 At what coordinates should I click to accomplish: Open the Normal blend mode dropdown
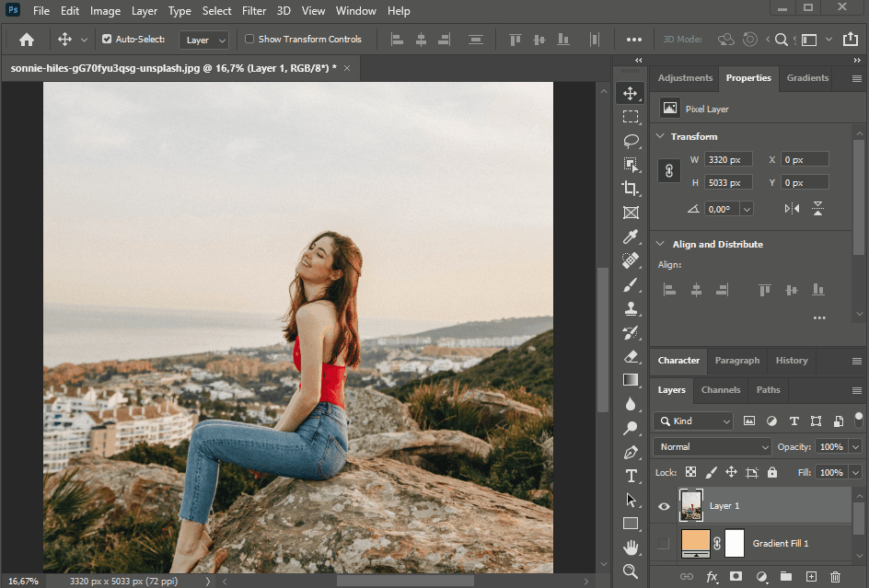(x=712, y=446)
